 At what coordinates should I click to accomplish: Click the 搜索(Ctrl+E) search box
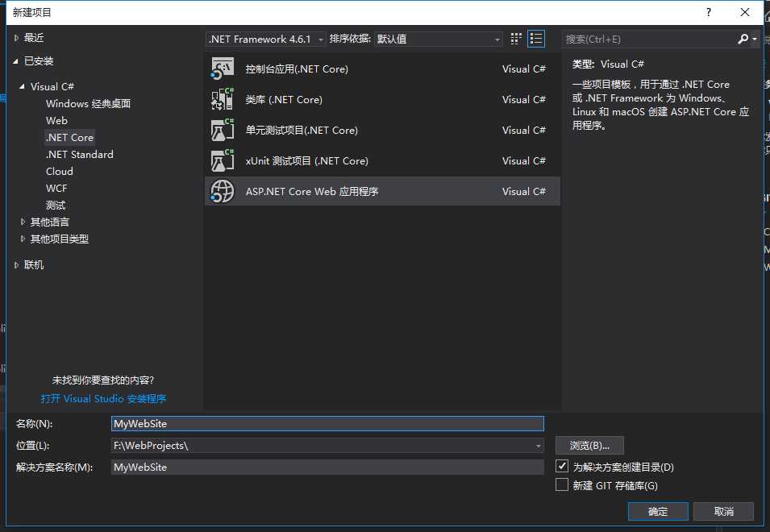coord(649,39)
